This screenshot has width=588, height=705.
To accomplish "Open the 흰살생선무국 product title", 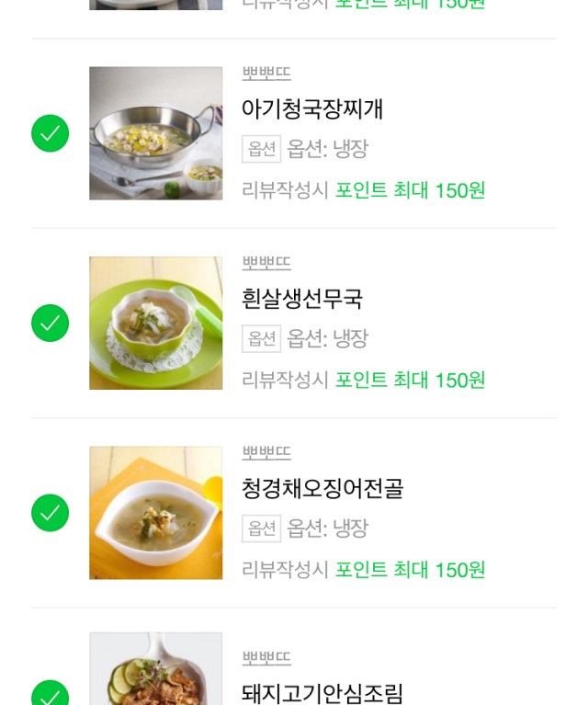I will 302,299.
